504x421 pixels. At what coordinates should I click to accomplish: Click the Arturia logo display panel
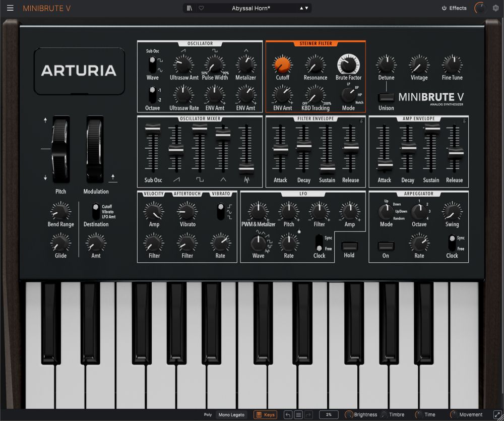tap(79, 71)
